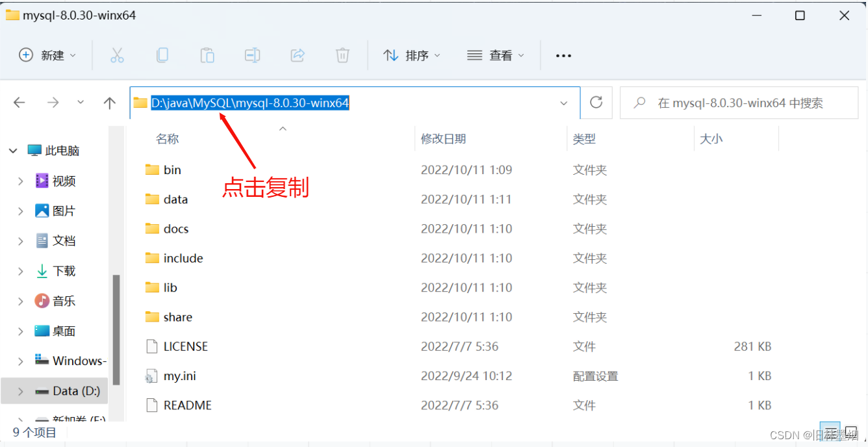Select the data folder
This screenshot has height=447, width=868.
175,199
